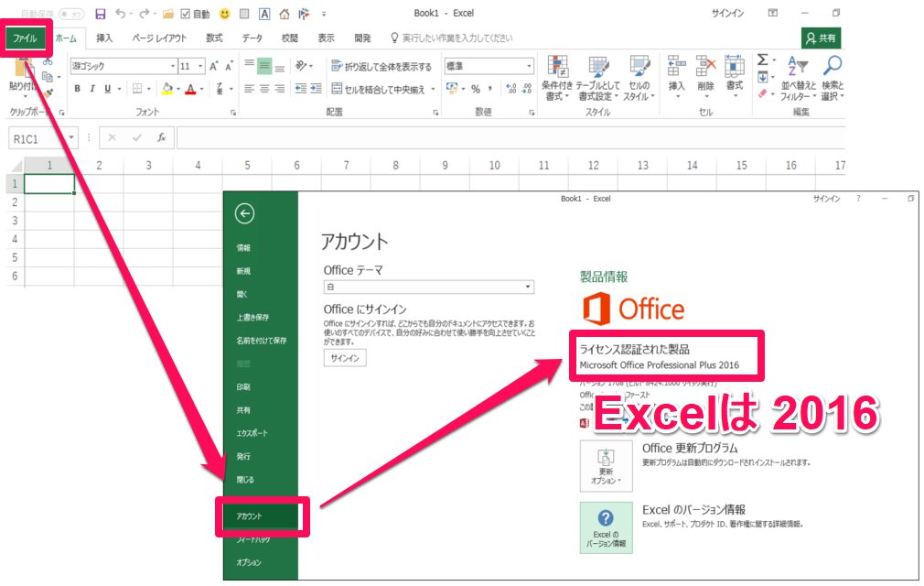Undo the last action in Quick Access Toolbar
The image size is (924, 586).
click(120, 14)
